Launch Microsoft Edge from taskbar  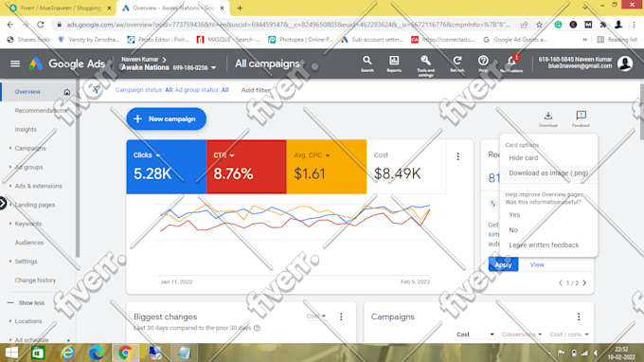97,353
